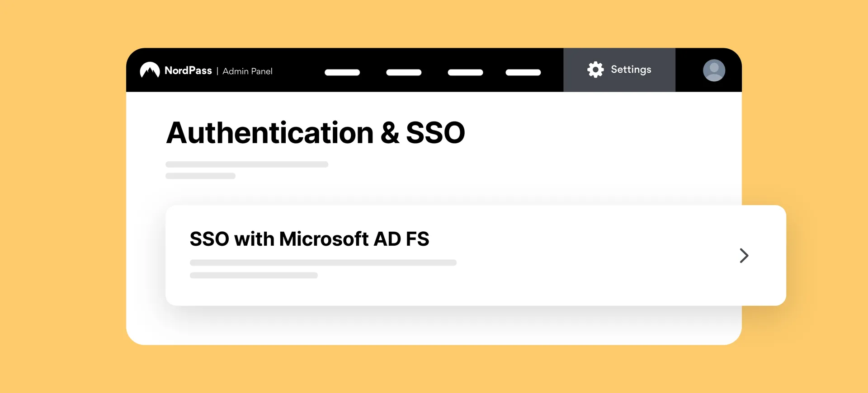Image resolution: width=868 pixels, height=393 pixels.
Task: Click the shorter placeholder line under the heading
Action: pyautogui.click(x=200, y=176)
